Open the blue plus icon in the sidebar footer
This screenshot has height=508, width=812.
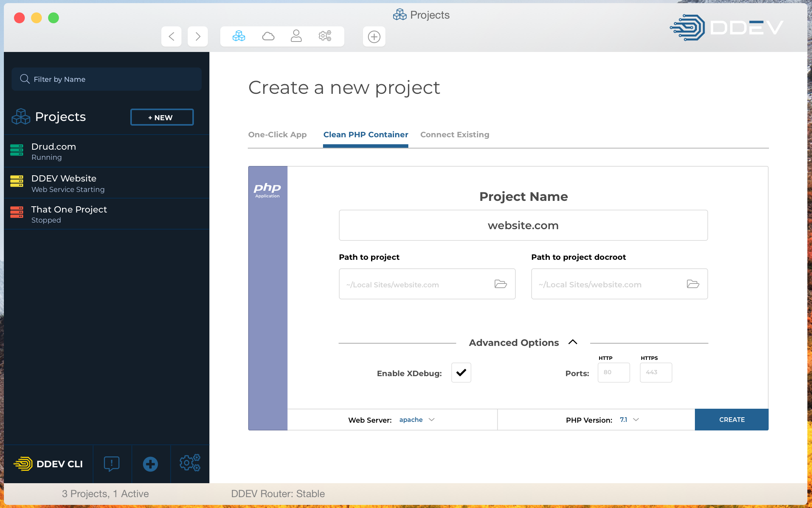click(150, 464)
